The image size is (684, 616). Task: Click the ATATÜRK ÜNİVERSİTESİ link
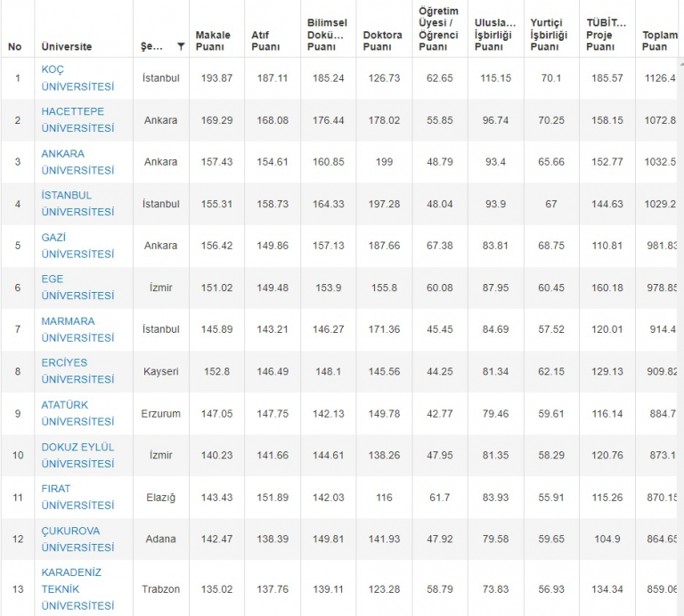[x=77, y=413]
